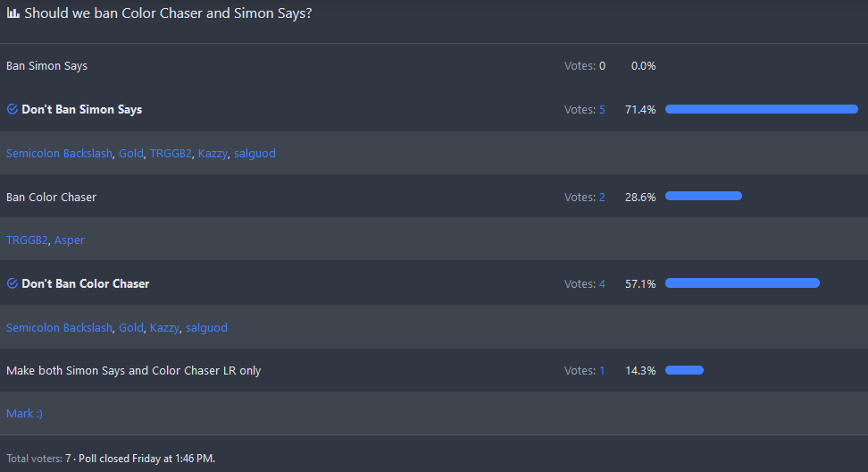Open voter Asper's profile link

pyautogui.click(x=70, y=240)
